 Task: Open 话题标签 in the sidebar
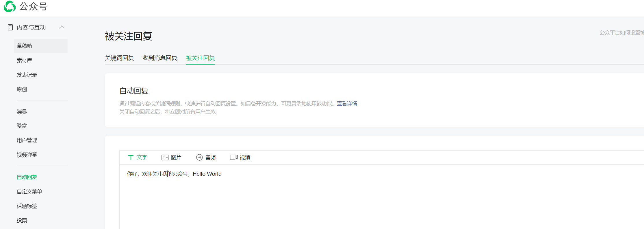pyautogui.click(x=27, y=206)
